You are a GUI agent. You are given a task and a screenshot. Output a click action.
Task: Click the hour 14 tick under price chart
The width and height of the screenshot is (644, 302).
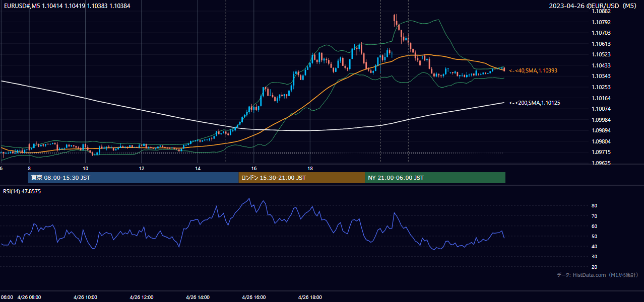(198, 168)
